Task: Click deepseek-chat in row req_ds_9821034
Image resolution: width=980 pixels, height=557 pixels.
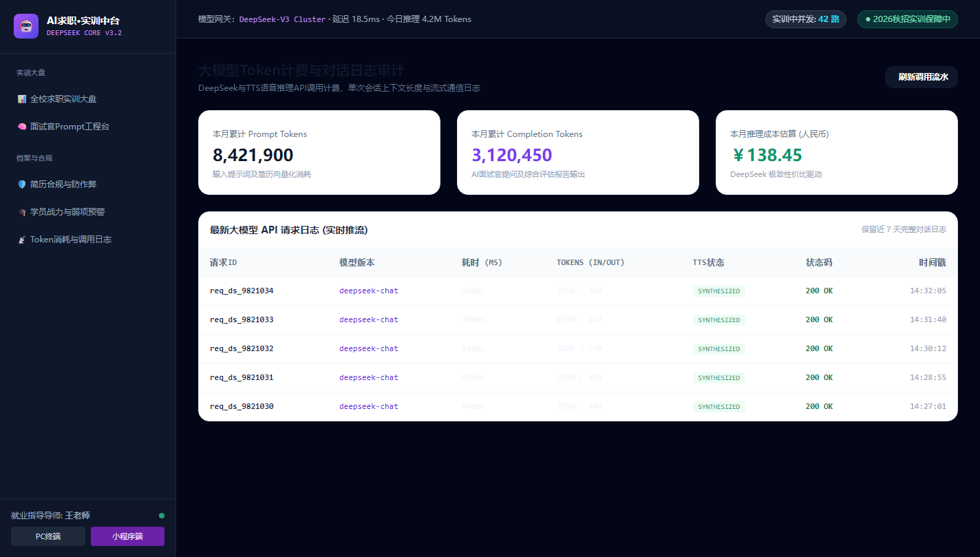Action: click(369, 291)
